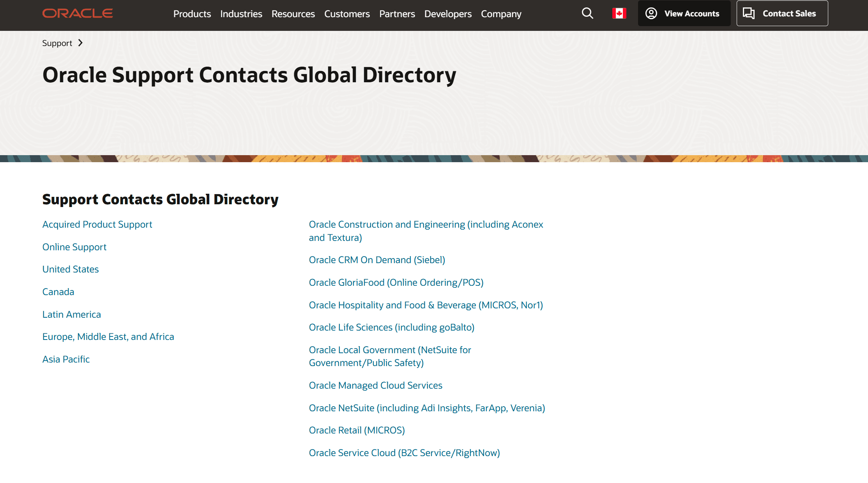868x483 pixels.
Task: Go to the Support breadcrumb link
Action: coord(57,43)
